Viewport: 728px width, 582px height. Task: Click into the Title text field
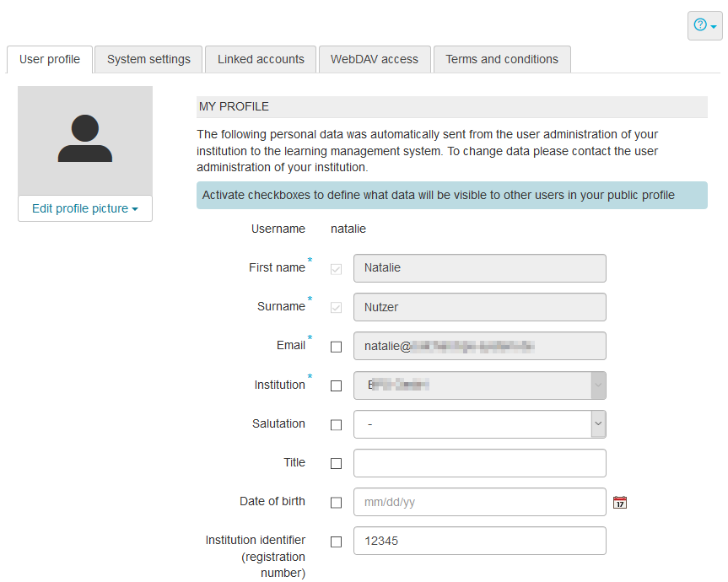pyautogui.click(x=479, y=463)
